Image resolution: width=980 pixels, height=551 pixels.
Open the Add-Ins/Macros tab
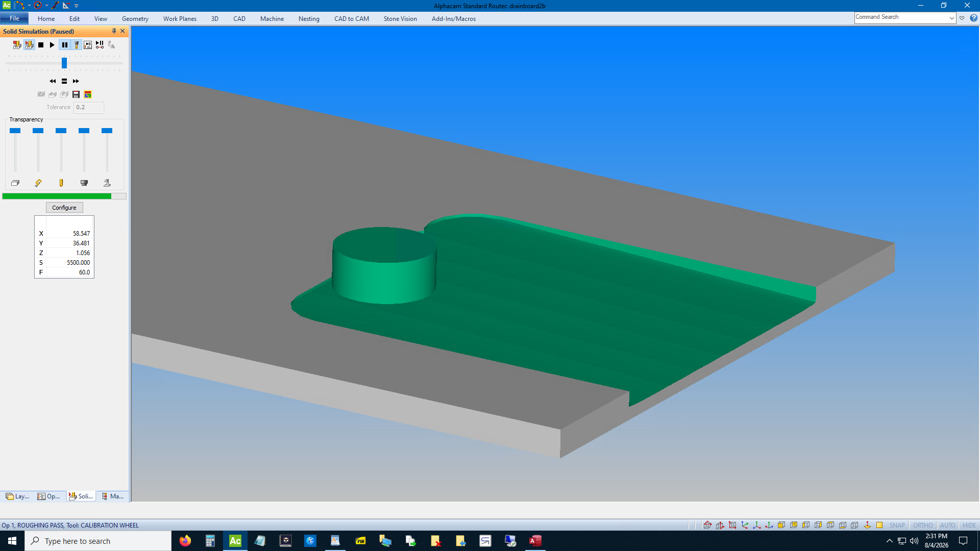pyautogui.click(x=454, y=19)
